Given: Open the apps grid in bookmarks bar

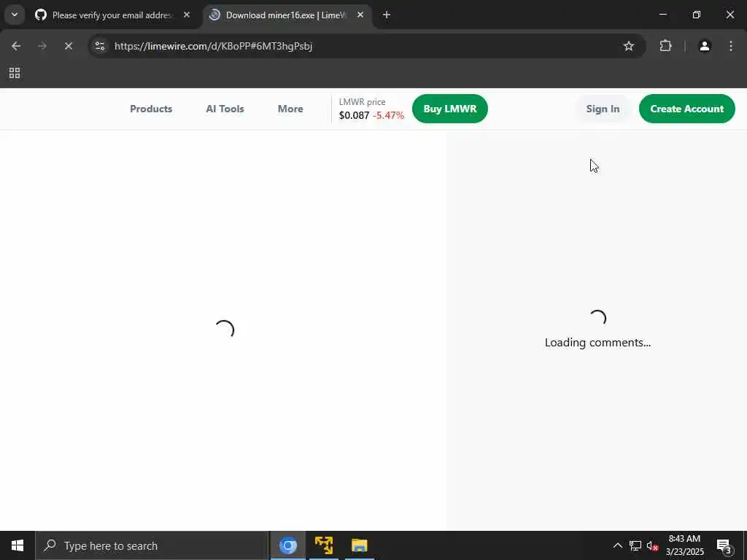Looking at the screenshot, I should (x=15, y=74).
